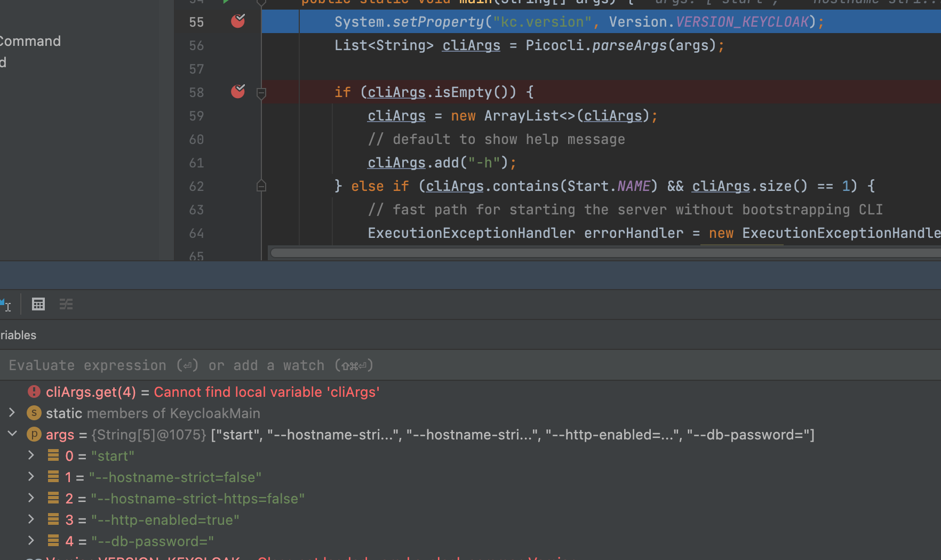Click the element icon beside "--db-password=" entry
941x560 pixels.
(x=53, y=541)
